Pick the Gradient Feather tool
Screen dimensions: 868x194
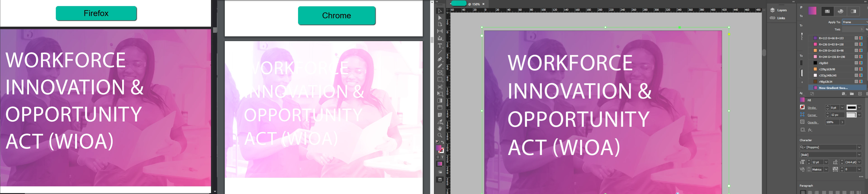[440, 108]
